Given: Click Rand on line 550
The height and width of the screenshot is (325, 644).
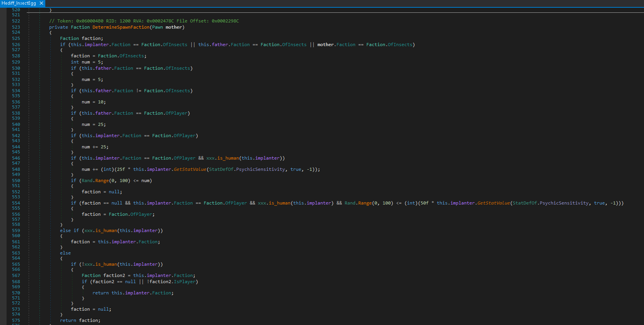Looking at the screenshot, I should pos(87,181).
